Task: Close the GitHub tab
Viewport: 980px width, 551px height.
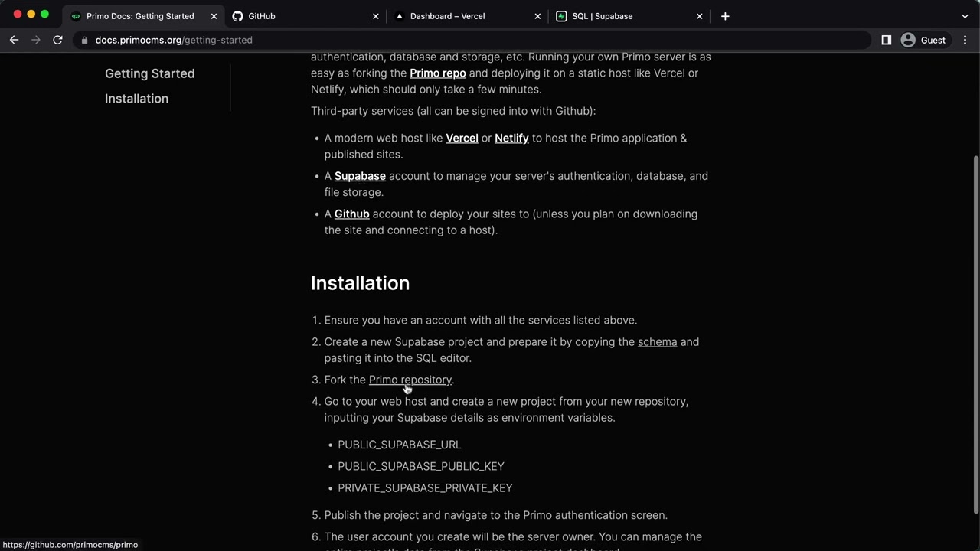Action: click(x=375, y=16)
